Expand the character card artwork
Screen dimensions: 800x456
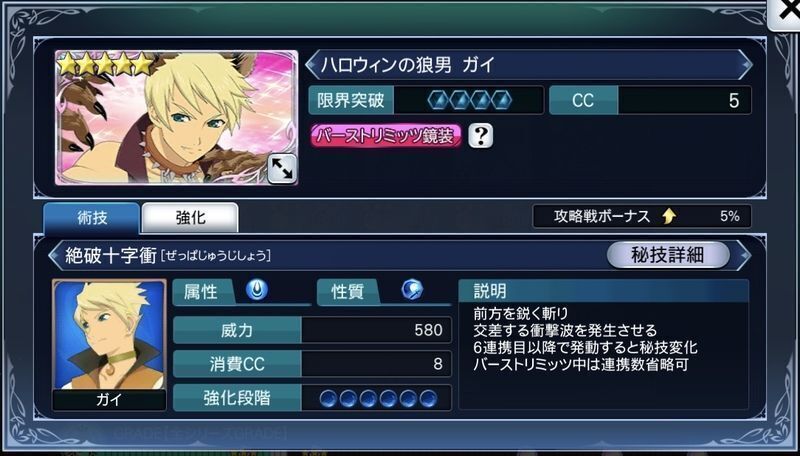[x=282, y=169]
